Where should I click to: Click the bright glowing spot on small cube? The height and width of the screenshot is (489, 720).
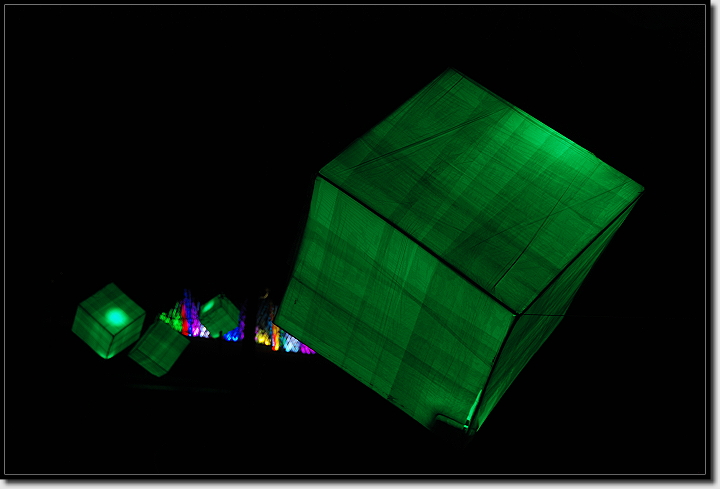point(117,317)
